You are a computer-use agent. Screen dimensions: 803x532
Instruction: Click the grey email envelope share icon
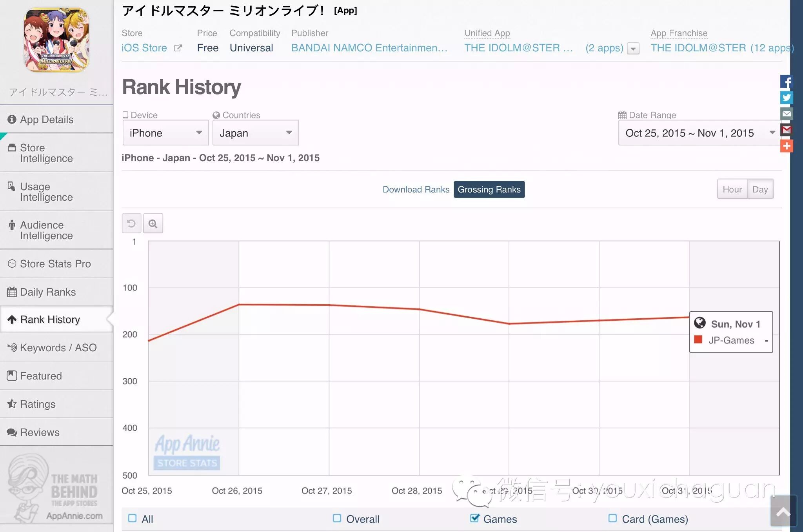[x=786, y=114]
